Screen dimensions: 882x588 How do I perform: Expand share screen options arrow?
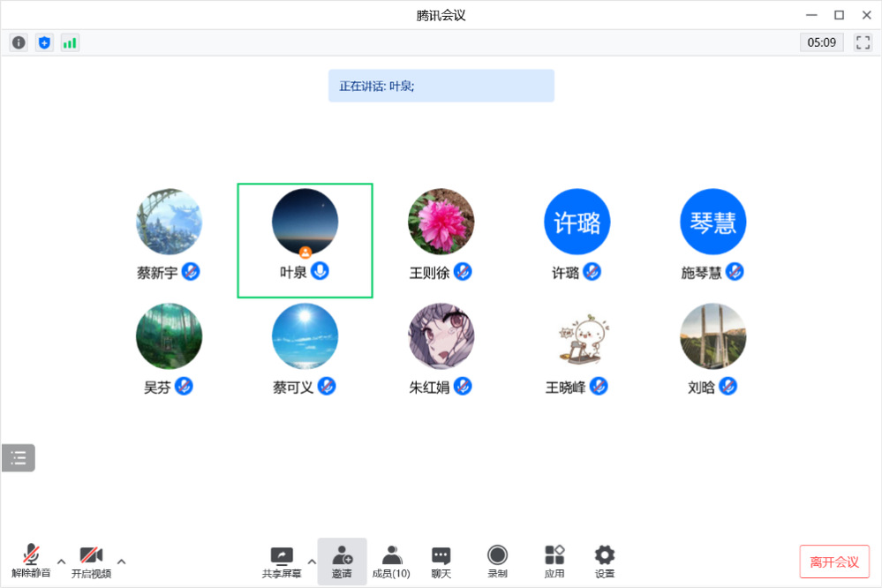pos(311,561)
